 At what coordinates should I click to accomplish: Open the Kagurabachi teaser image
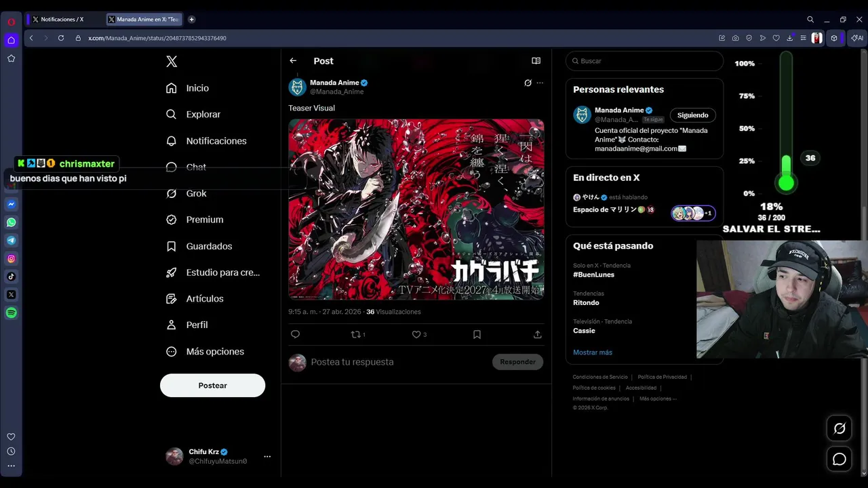416,209
